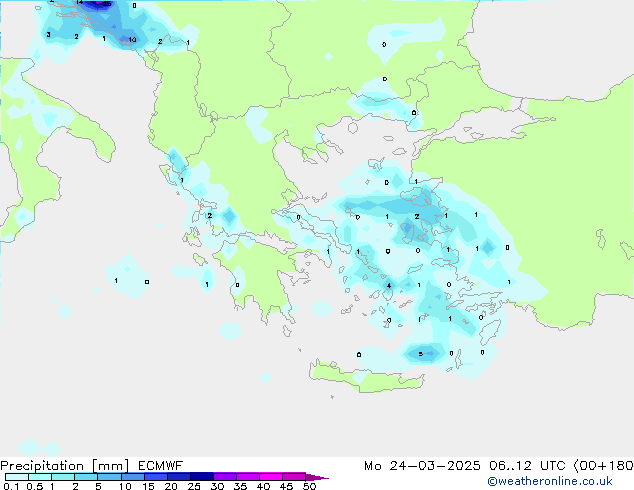Image resolution: width=634 pixels, height=490 pixels.
Task: Click the 20–25 mm dark blue swatch
Action: [x=178, y=477]
